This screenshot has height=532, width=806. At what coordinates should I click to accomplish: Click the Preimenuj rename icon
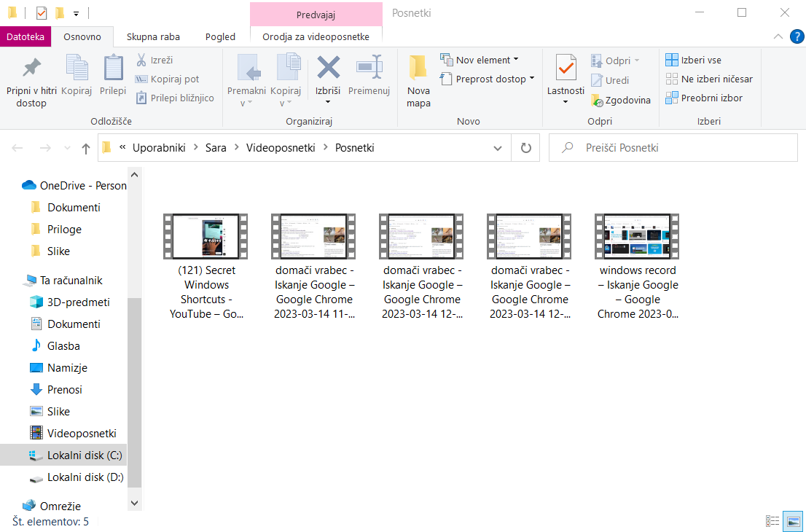pyautogui.click(x=369, y=67)
